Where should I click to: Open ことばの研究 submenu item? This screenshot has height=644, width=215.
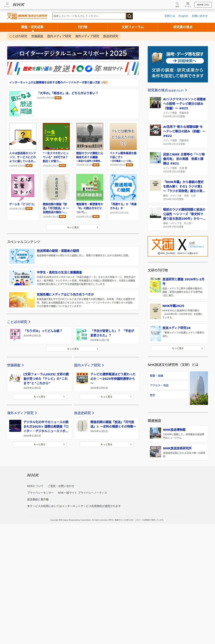tap(18, 36)
